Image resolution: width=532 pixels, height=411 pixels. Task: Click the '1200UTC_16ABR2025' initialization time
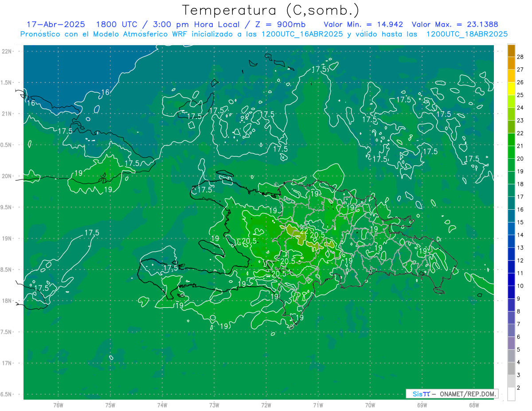click(303, 34)
